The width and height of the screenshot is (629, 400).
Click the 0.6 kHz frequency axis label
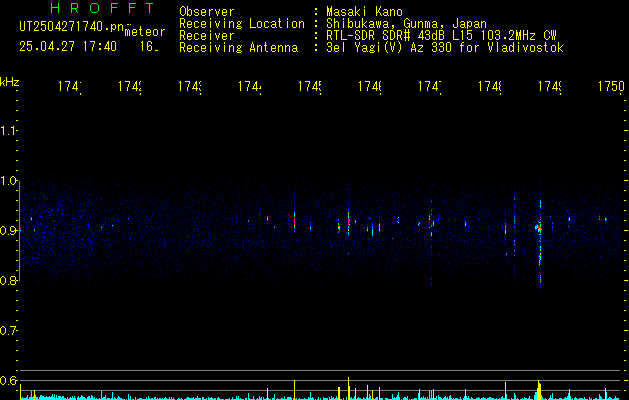[x=8, y=380]
